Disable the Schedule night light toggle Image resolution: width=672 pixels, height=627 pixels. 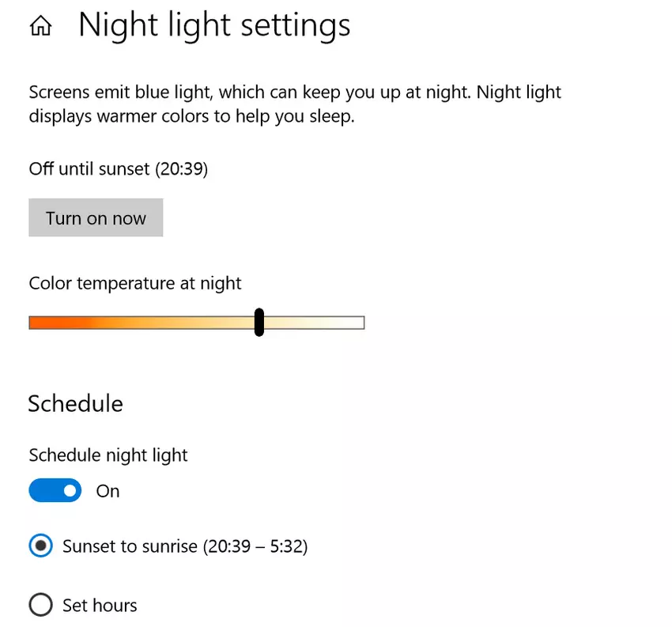tap(55, 491)
